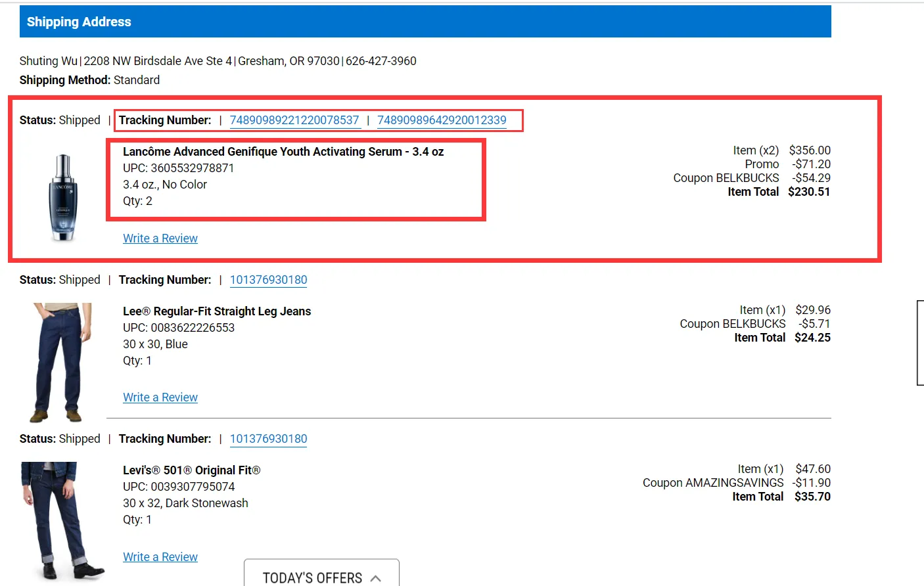Click the Levi's 501 jeans product image
Image resolution: width=924 pixels, height=586 pixels.
(61, 520)
